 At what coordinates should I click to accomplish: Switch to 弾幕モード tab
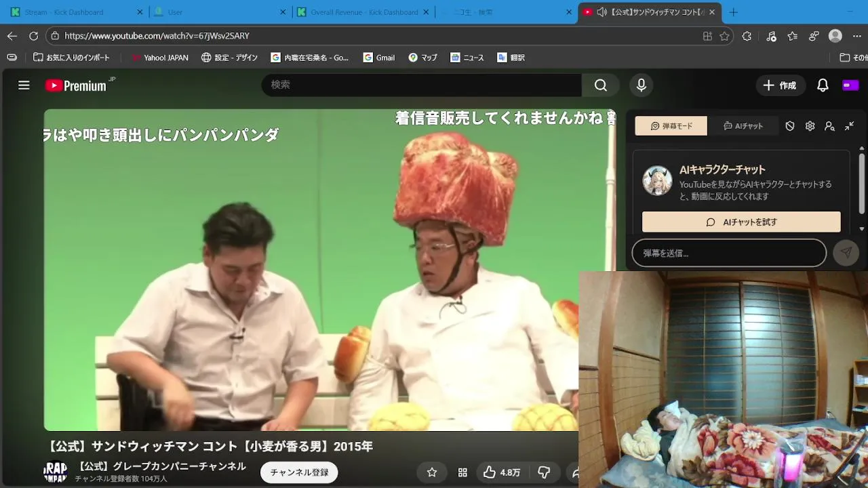[x=671, y=126]
